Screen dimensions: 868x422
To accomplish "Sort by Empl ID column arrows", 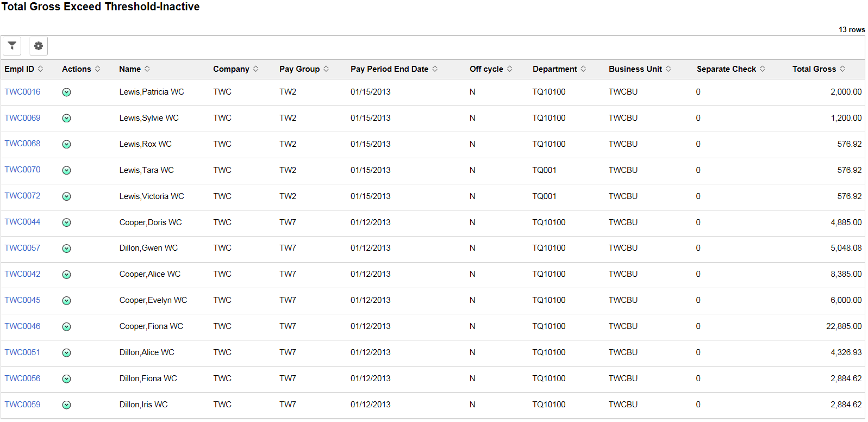I will [x=40, y=69].
